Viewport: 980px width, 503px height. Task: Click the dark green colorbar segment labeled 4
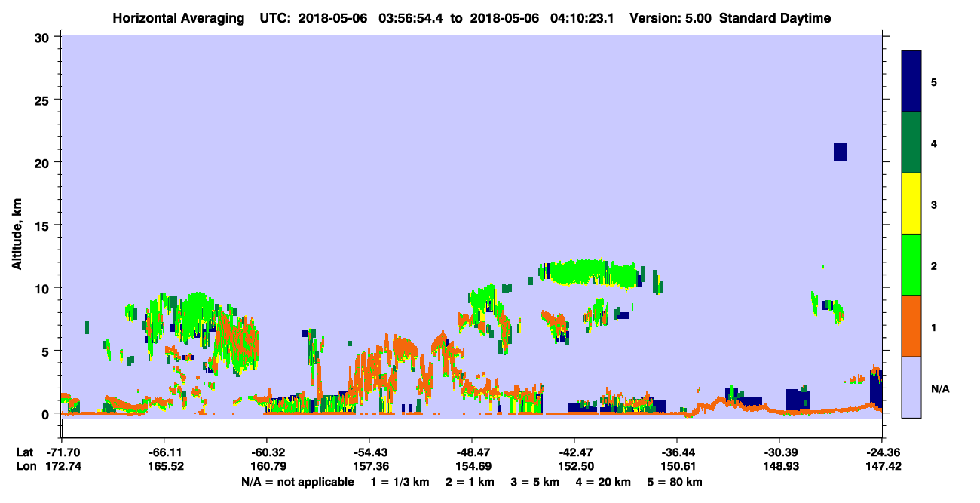(911, 143)
